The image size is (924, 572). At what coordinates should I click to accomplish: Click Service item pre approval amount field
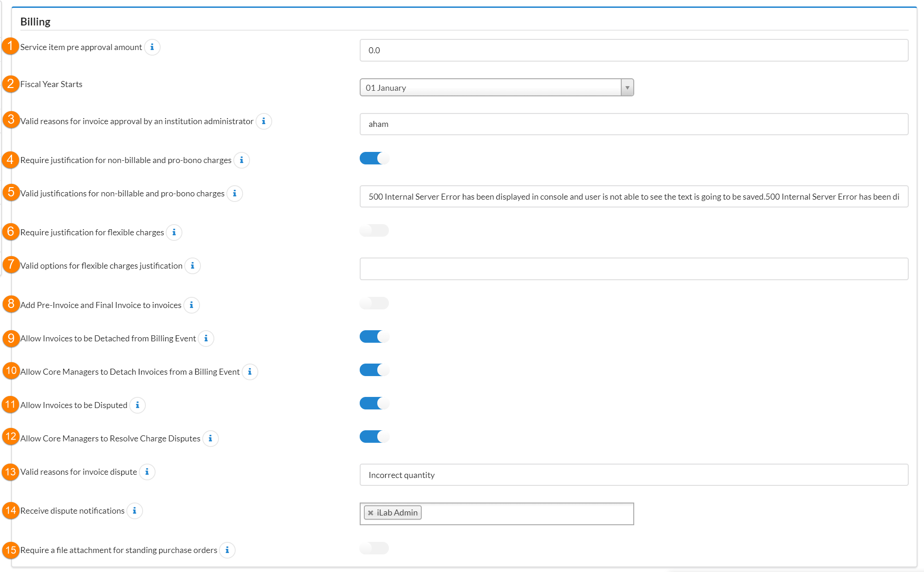(633, 50)
